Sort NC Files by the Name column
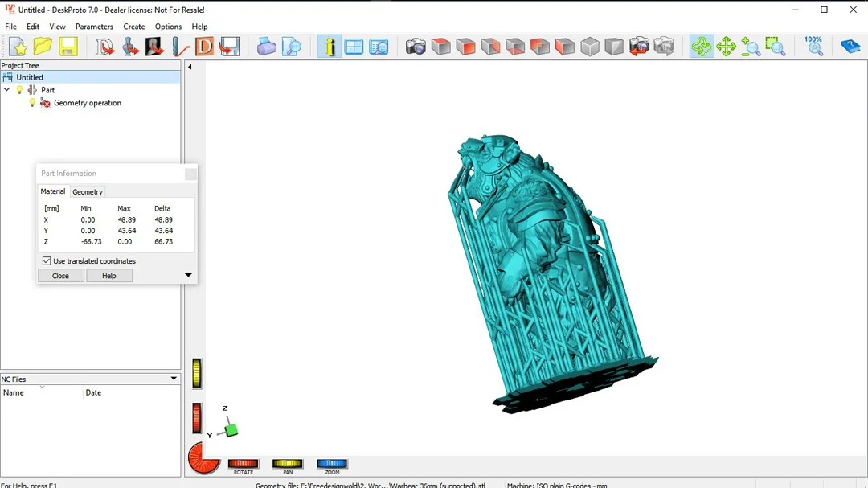Viewport: 868px width, 488px height. 42,392
